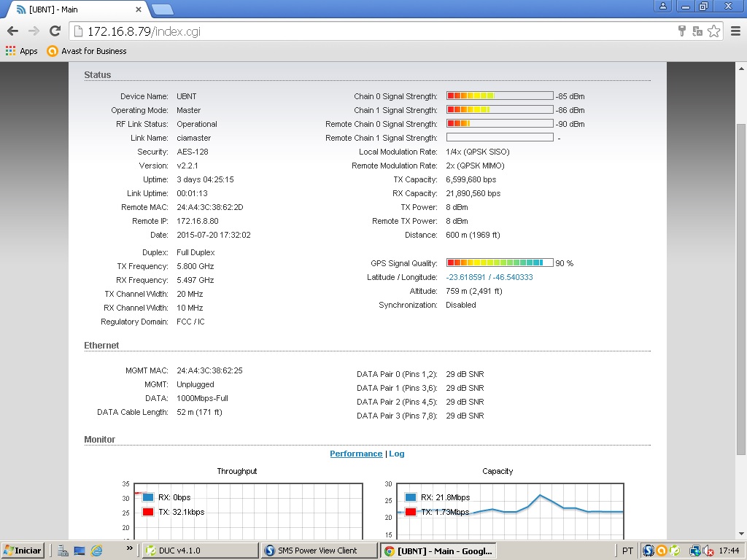The height and width of the screenshot is (560, 747).
Task: Open a new browser tab
Action: click(x=162, y=9)
